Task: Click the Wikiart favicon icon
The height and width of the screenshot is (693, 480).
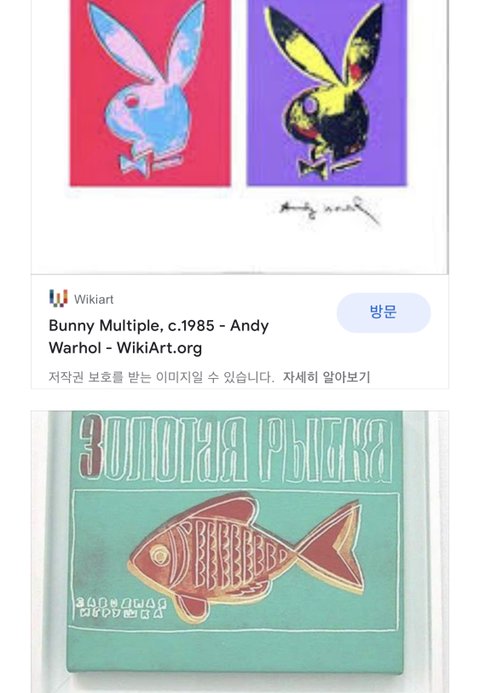Action: point(58,298)
